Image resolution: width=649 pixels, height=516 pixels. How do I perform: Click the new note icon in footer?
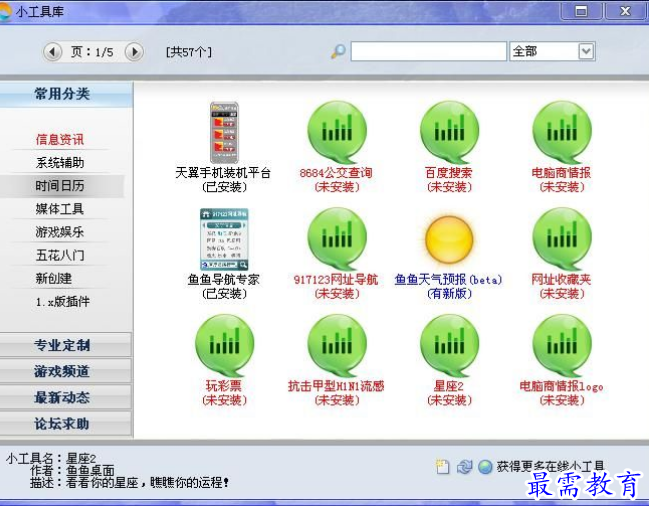coord(442,466)
